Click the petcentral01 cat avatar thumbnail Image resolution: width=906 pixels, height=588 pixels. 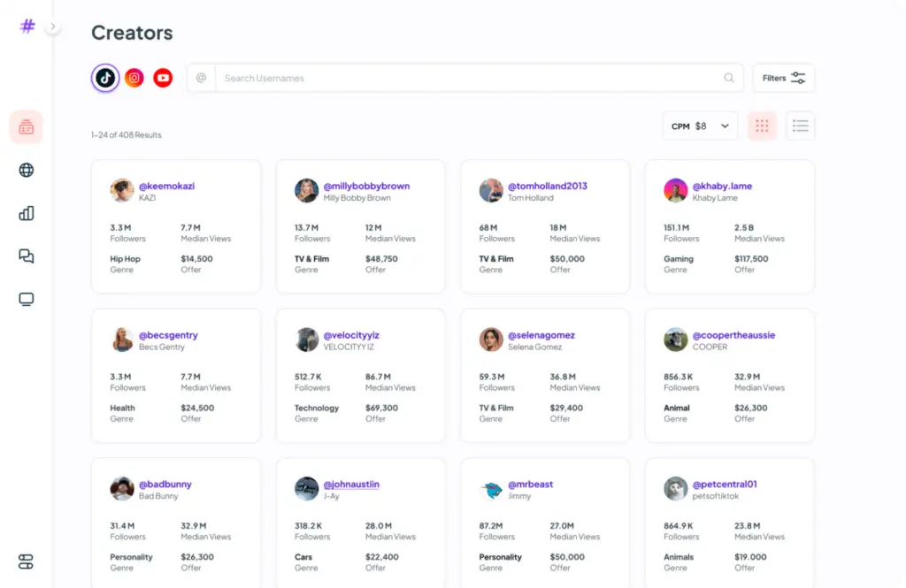pos(675,488)
